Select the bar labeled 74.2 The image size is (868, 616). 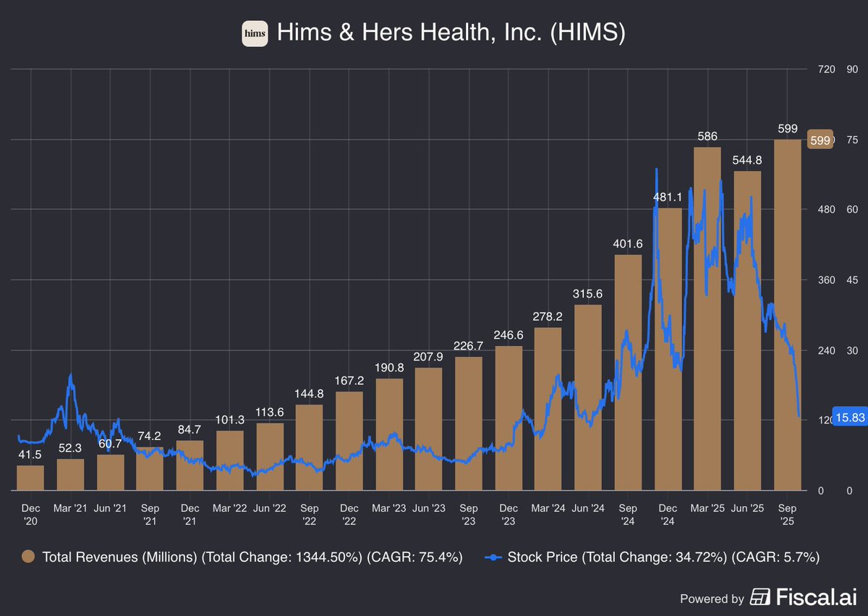coord(150,469)
